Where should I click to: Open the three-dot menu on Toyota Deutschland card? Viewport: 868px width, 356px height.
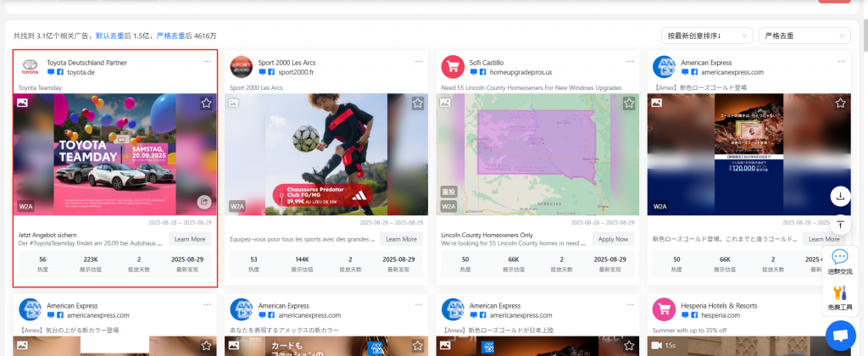click(207, 62)
